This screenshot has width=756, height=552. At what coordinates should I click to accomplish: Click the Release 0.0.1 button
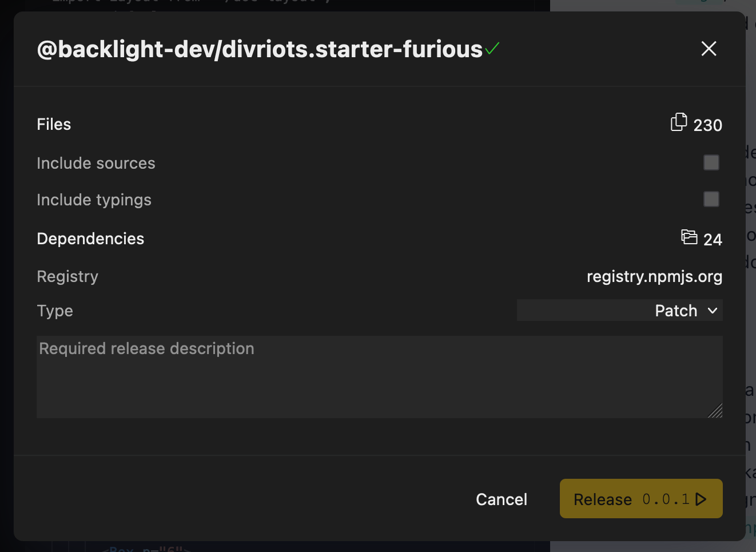pos(640,499)
